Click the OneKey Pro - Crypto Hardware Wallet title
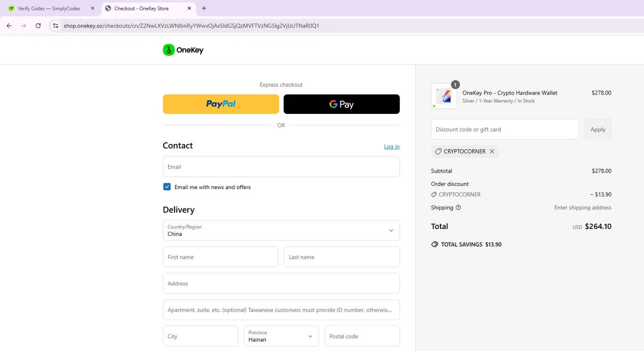 pos(510,93)
